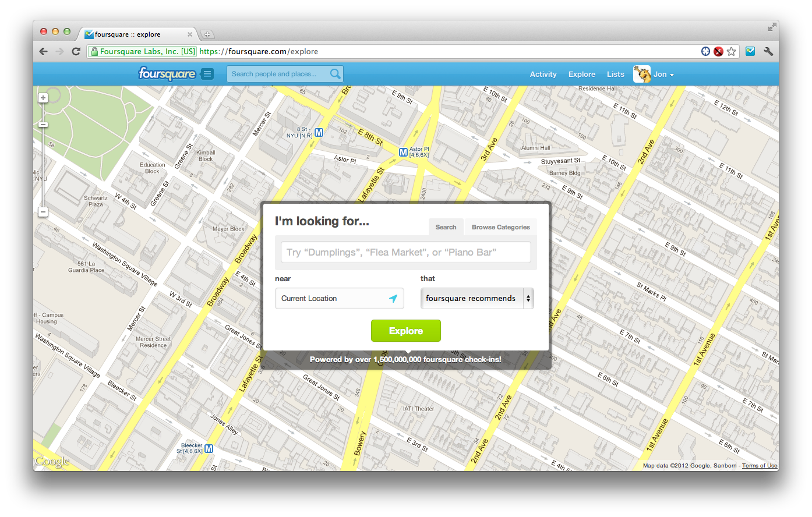Close the foursquare :: explore tab

pos(190,34)
